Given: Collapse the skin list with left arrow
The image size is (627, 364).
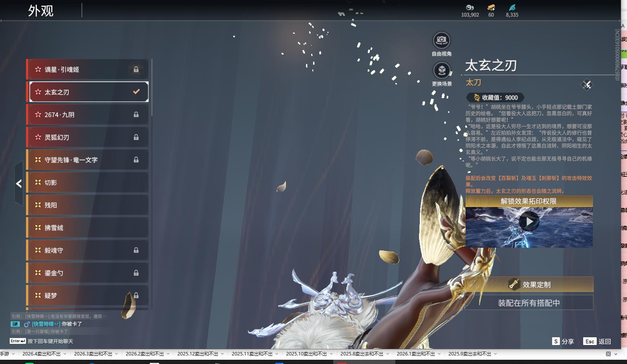Looking at the screenshot, I should (19, 183).
